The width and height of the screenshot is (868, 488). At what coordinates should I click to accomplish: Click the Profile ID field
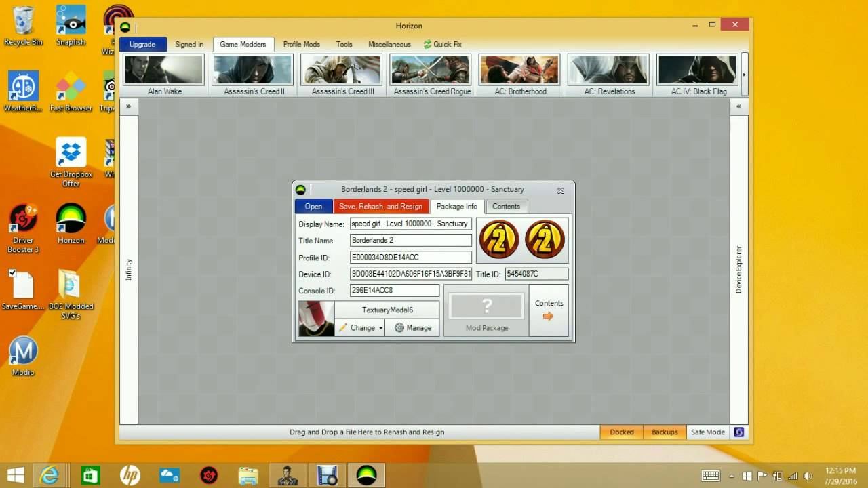tap(411, 258)
